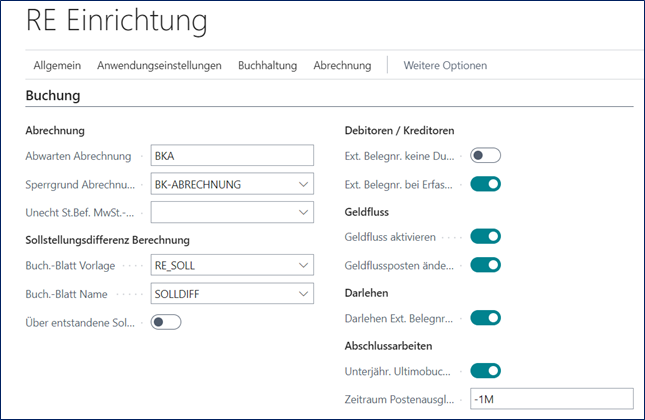This screenshot has height=420, width=645.
Task: Edit the Abwarten Abrechnung field
Action: click(x=232, y=155)
